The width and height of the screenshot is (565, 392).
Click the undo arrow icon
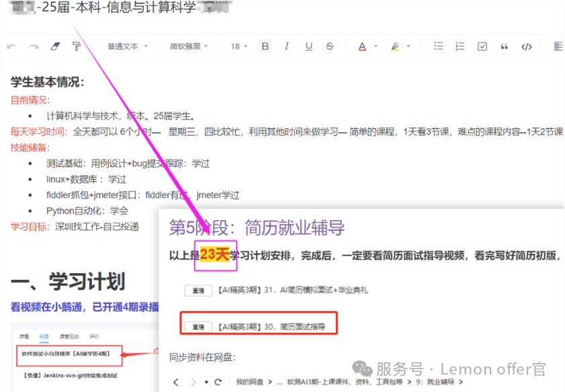tap(11, 46)
